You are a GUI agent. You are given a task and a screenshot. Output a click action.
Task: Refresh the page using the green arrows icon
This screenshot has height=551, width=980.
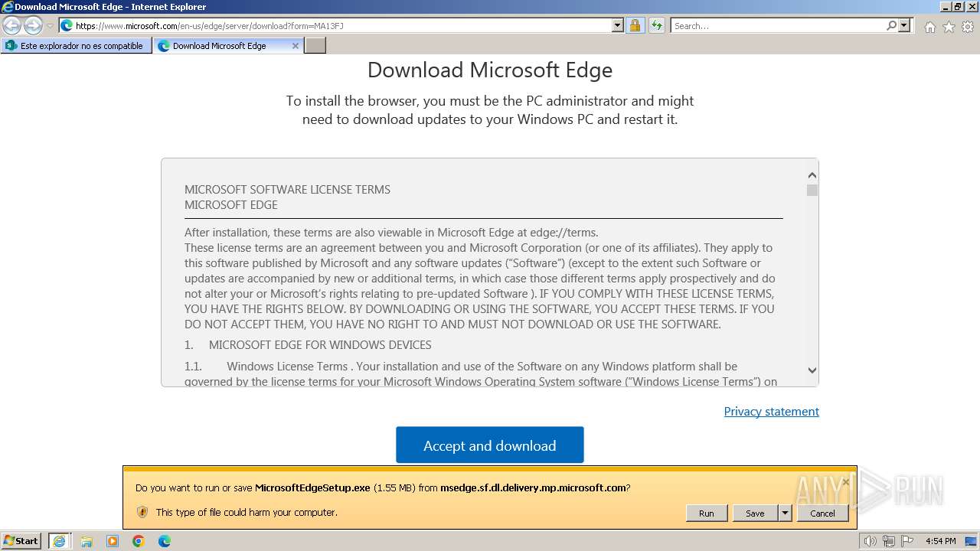(x=657, y=25)
